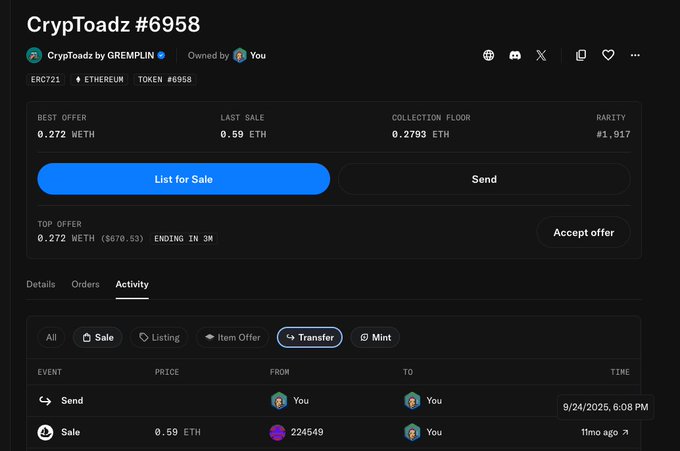Click the Accept offer button

click(583, 232)
